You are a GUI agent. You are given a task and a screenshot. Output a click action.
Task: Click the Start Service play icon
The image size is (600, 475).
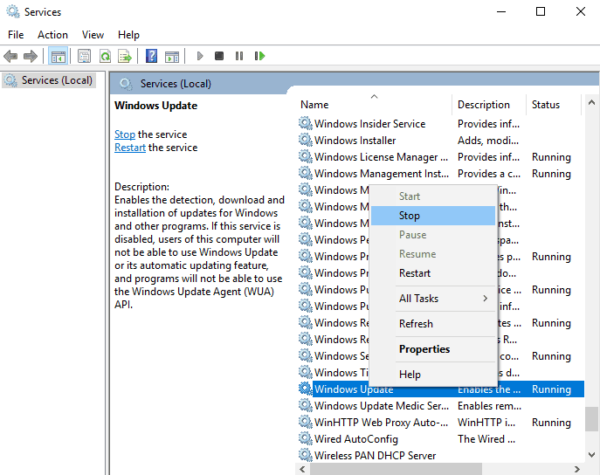click(199, 56)
